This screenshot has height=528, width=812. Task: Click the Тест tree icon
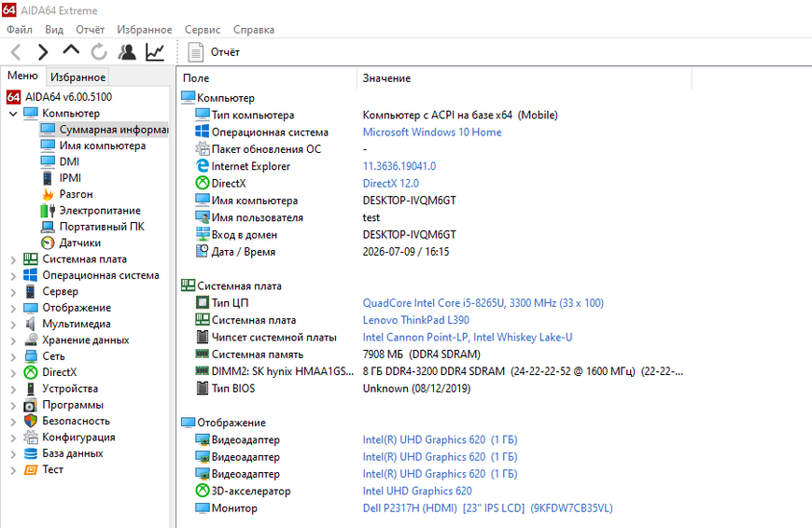31,470
